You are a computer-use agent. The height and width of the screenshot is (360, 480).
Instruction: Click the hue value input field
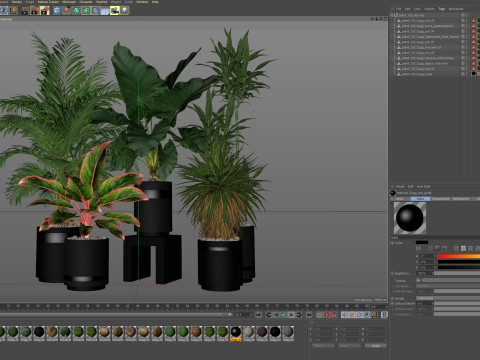(428, 256)
